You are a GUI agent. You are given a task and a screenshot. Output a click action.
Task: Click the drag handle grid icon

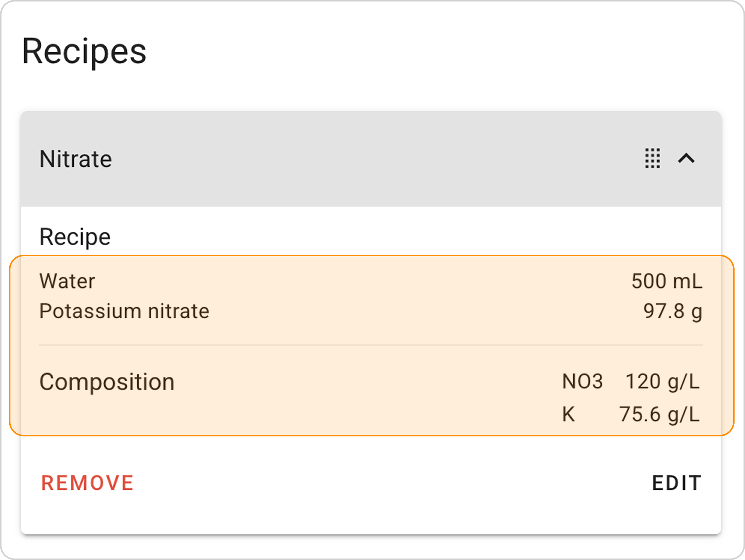coord(653,159)
